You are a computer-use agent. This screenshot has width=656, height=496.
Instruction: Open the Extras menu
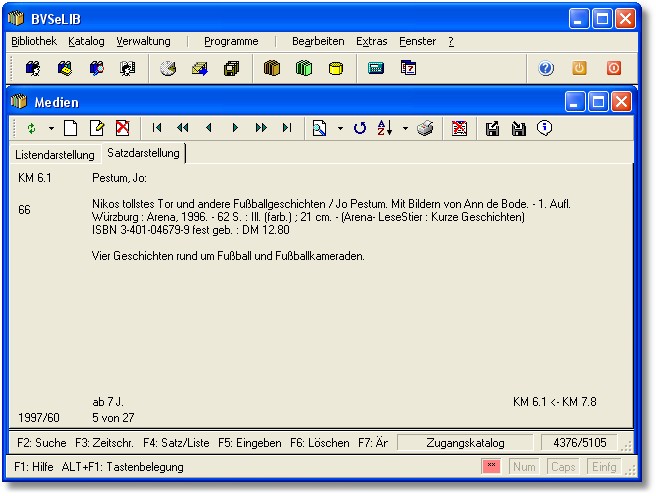pos(372,41)
